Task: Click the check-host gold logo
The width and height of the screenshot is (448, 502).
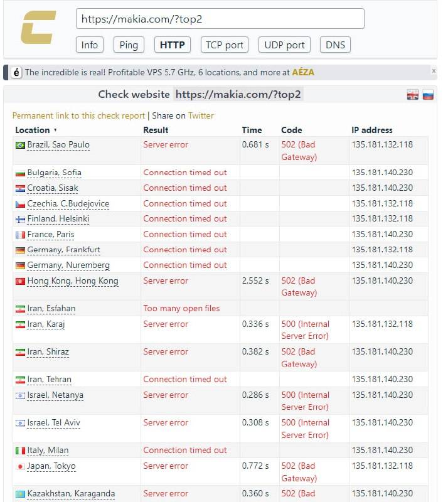Action: coord(38,28)
